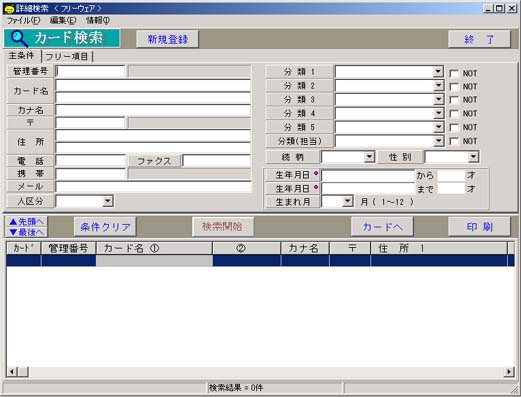
Task: Open the ファイル menu
Action: tap(23, 20)
